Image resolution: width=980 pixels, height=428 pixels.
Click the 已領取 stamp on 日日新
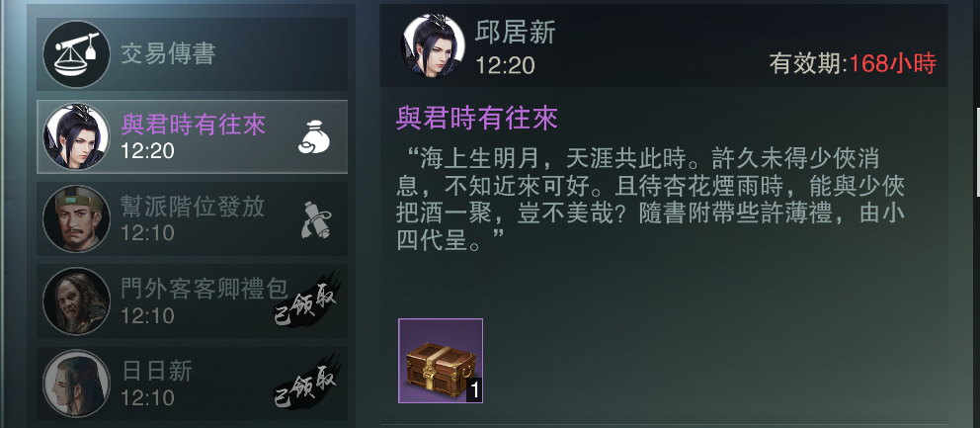(306, 385)
